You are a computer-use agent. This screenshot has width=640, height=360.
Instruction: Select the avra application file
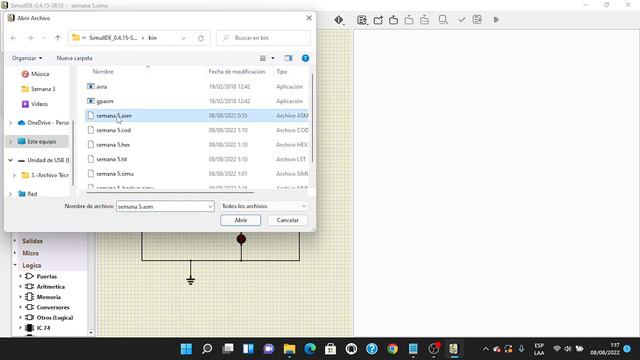tap(197, 87)
